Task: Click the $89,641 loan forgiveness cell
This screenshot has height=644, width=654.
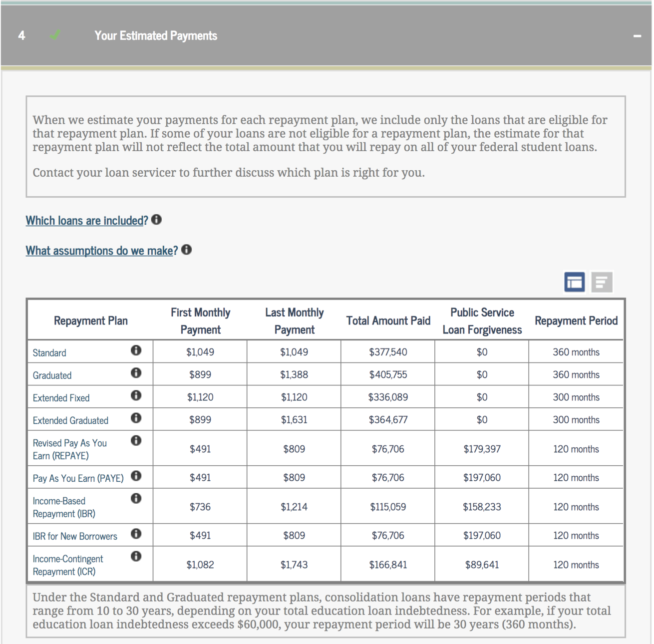Action: tap(482, 565)
